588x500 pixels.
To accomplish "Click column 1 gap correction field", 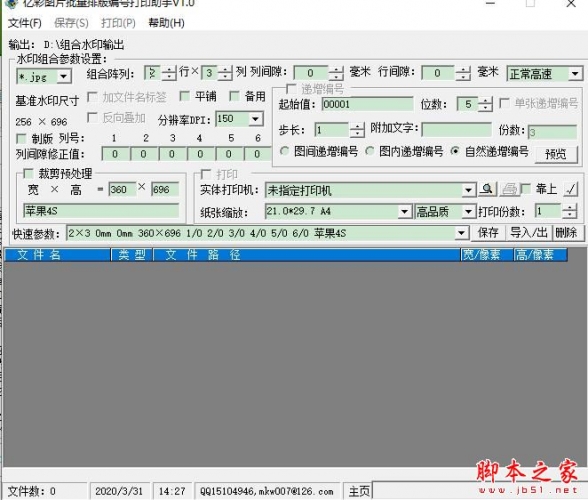I will click(x=116, y=154).
